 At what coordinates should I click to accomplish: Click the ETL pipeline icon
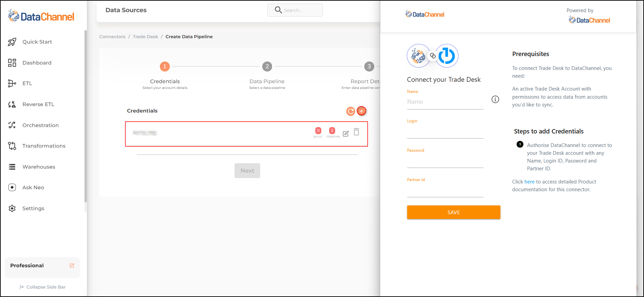point(12,83)
